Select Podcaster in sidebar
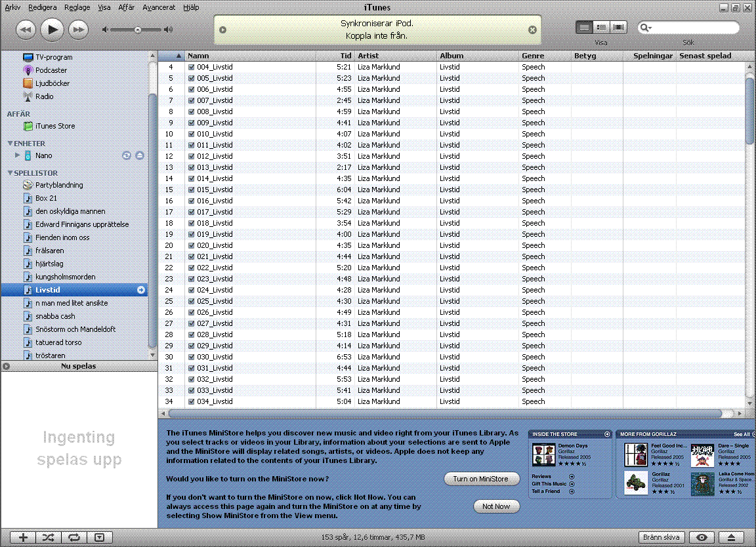 [x=51, y=70]
